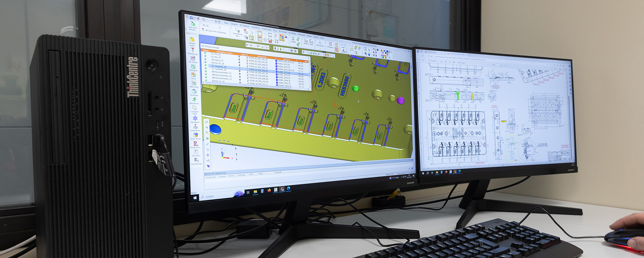The width and height of the screenshot is (644, 258).
Task: Click the Parallel ribbon icon
Action: pos(293,39)
